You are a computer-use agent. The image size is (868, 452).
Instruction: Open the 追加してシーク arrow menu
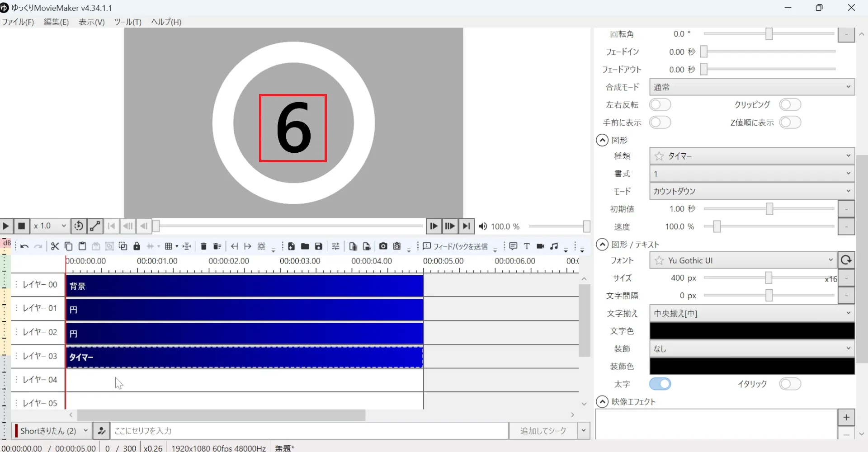click(x=584, y=431)
